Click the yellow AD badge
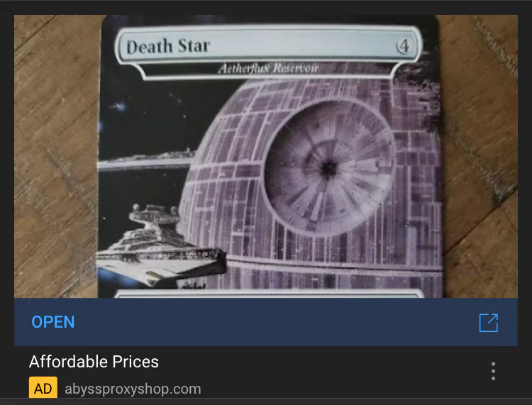Screen dimensions: 532x405 pos(43,388)
